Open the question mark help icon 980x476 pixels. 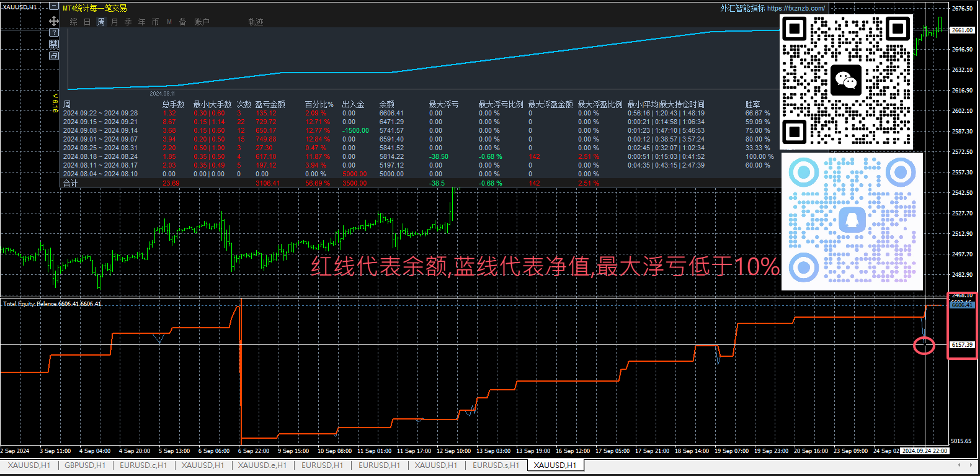54,32
